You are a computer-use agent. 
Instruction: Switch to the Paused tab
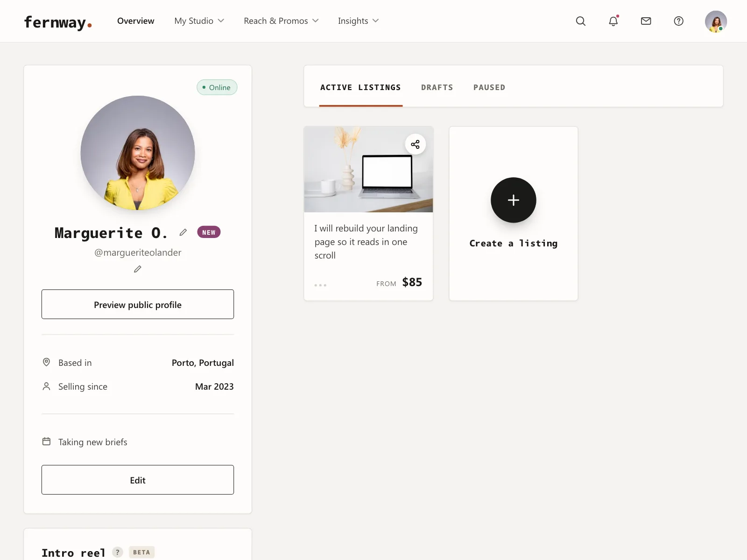click(x=489, y=87)
